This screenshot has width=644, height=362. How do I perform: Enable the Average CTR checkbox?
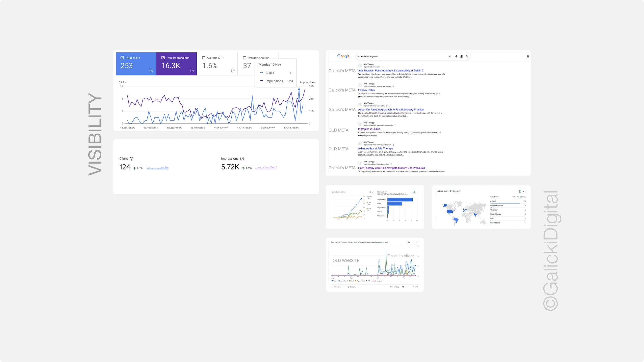tap(204, 58)
